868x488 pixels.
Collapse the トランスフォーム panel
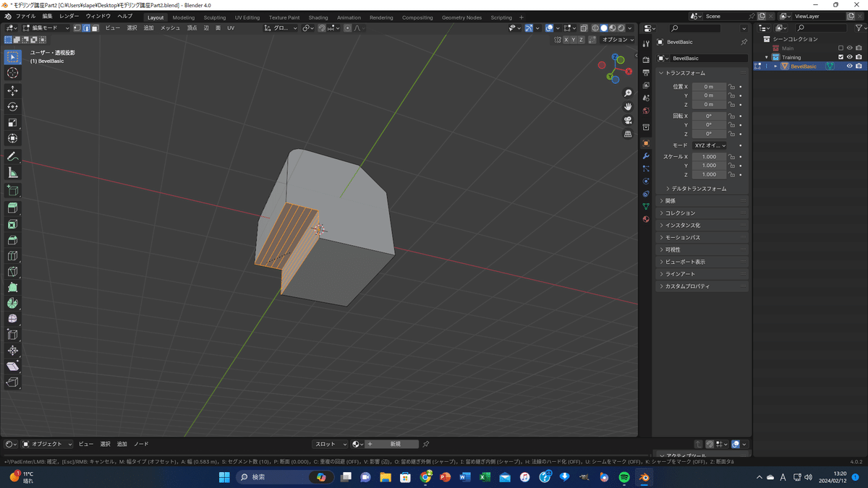684,73
